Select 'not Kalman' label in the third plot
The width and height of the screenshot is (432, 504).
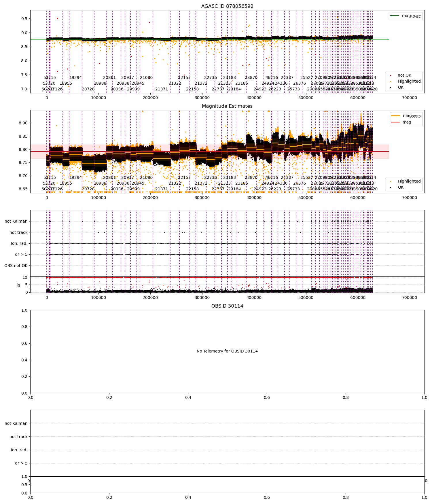coord(16,221)
